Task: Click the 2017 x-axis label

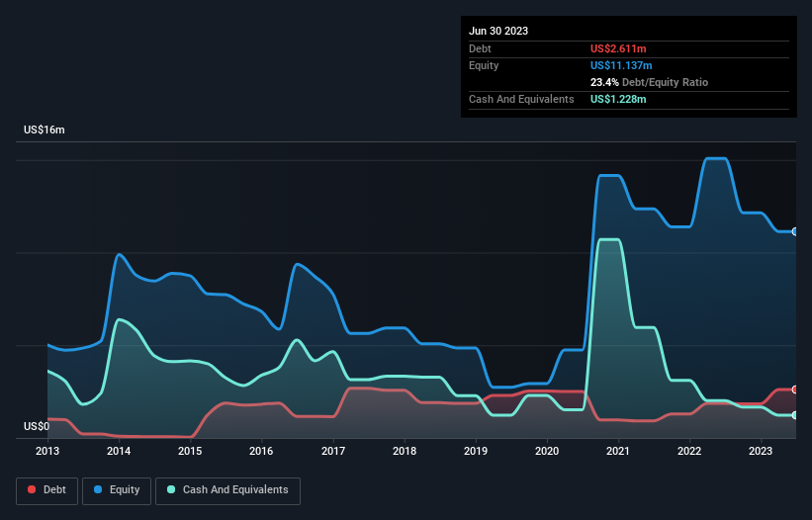Action: [x=333, y=451]
